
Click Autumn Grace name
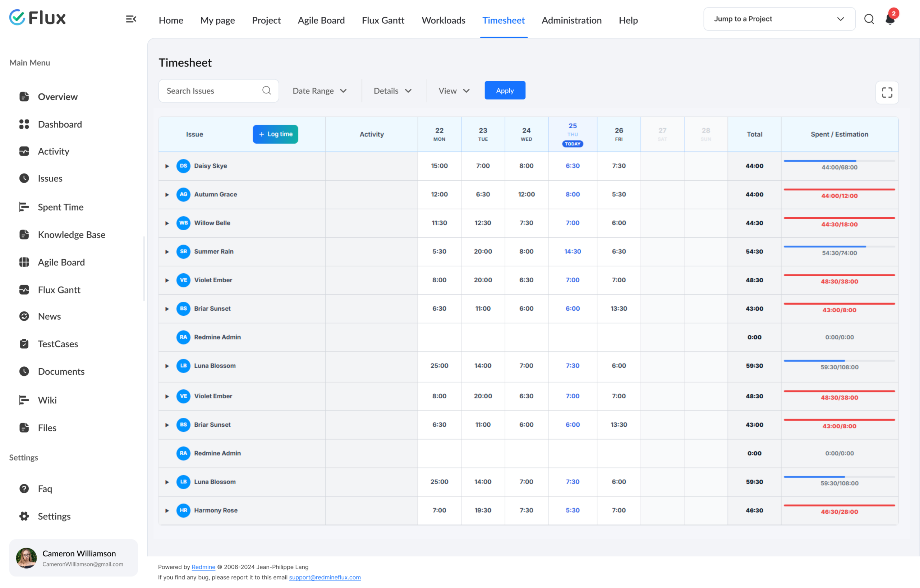click(216, 194)
